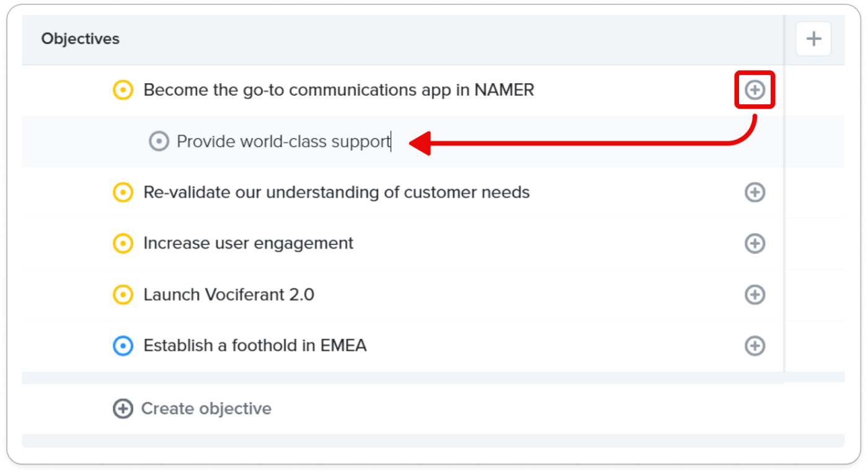Click plus icon beside NAMER communications objective
This screenshot has width=868, height=474.
[x=755, y=91]
